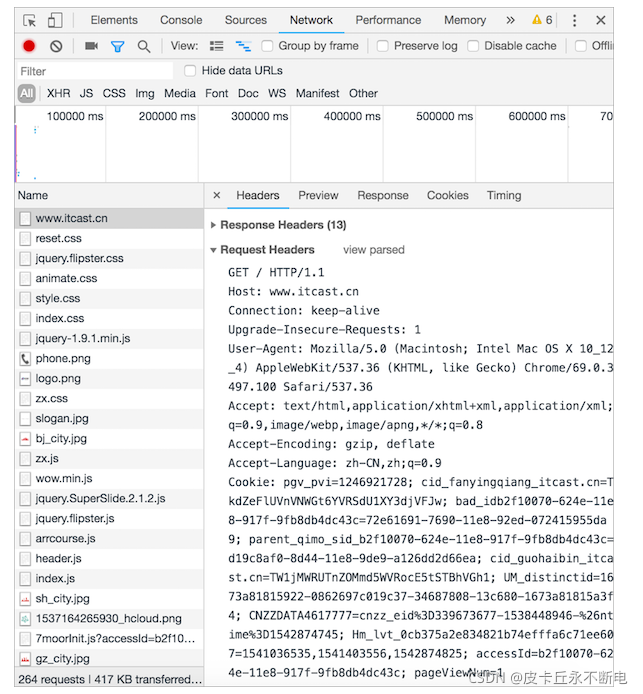Filter requests by XHR
643x694 pixels.
tap(58, 93)
